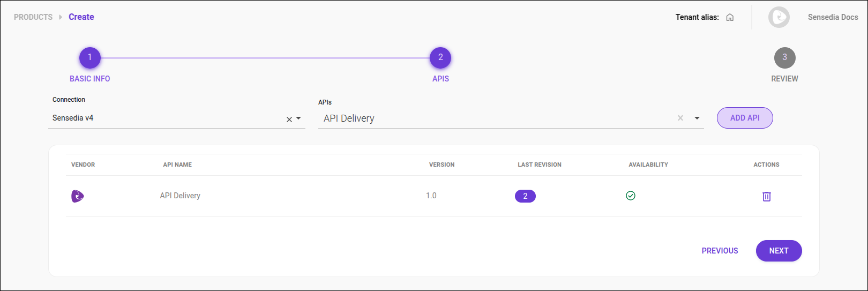Delete the API Delivery row with trash icon
The image size is (868, 291).
pyautogui.click(x=766, y=197)
